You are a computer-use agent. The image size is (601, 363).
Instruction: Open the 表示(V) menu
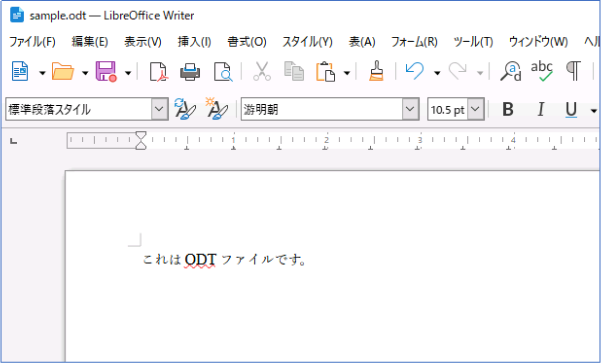(x=143, y=41)
